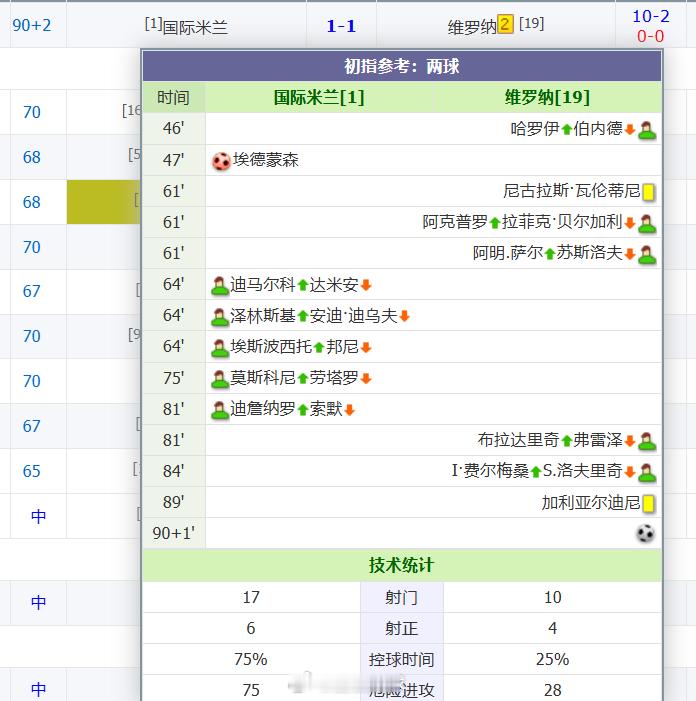696x701 pixels.
Task: Click the goal ball icon beside 埃德蒙森
Action: click(221, 161)
